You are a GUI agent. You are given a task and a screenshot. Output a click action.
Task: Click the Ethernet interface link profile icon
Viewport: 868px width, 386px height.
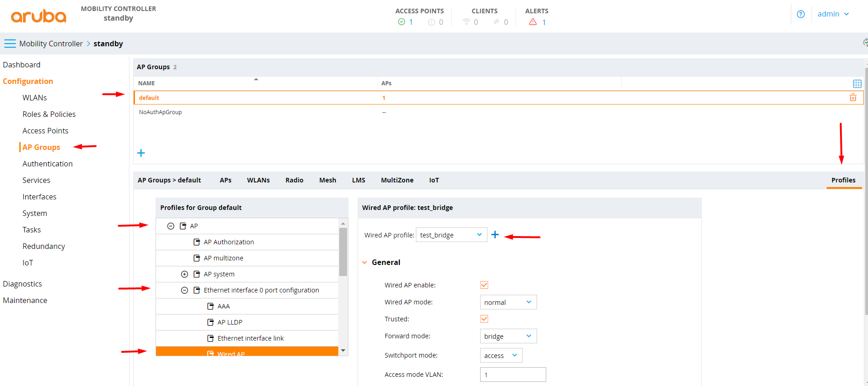[211, 338]
